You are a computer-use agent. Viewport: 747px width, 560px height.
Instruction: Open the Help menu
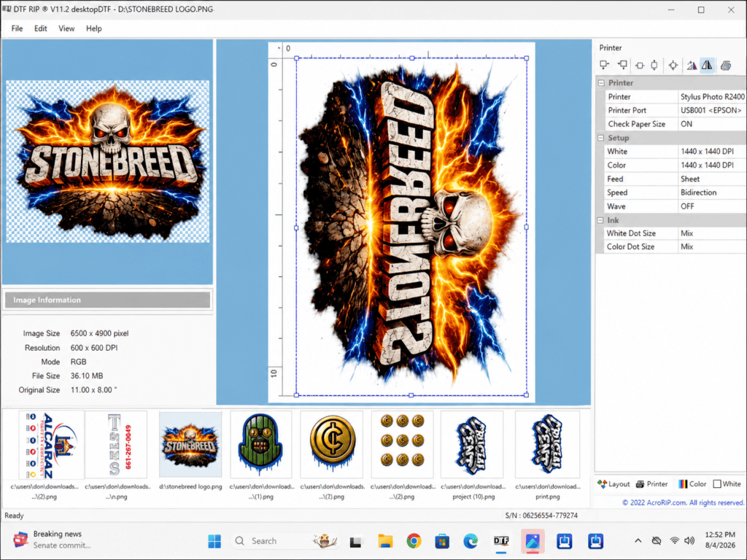coord(94,28)
